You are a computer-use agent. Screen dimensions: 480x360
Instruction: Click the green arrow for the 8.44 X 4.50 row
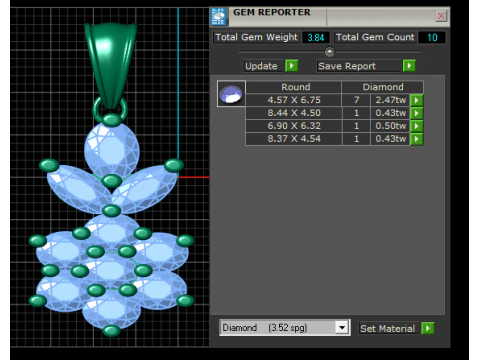coord(416,113)
